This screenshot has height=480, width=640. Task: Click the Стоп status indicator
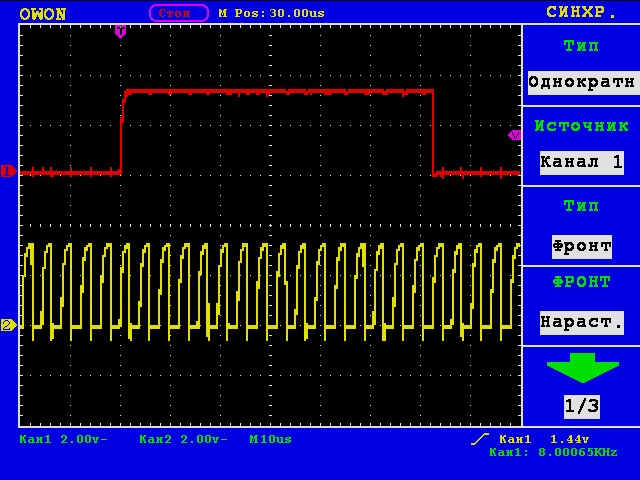(x=179, y=13)
